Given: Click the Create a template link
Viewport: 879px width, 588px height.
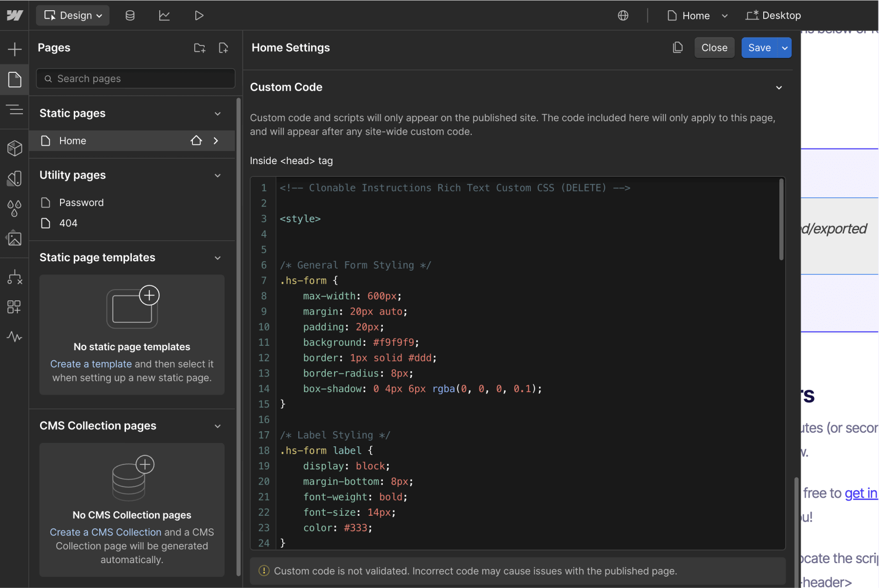Looking at the screenshot, I should (91, 364).
